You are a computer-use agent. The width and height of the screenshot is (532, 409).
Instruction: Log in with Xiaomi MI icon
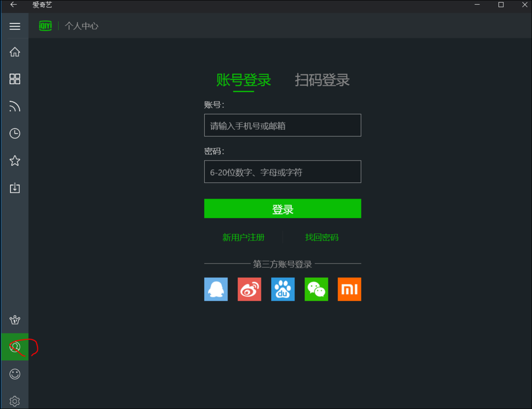click(350, 289)
